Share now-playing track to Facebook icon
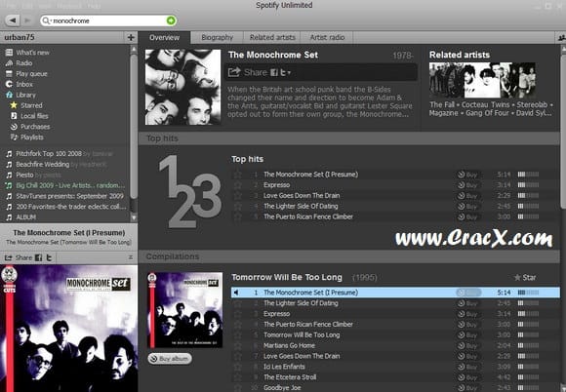 (x=38, y=257)
